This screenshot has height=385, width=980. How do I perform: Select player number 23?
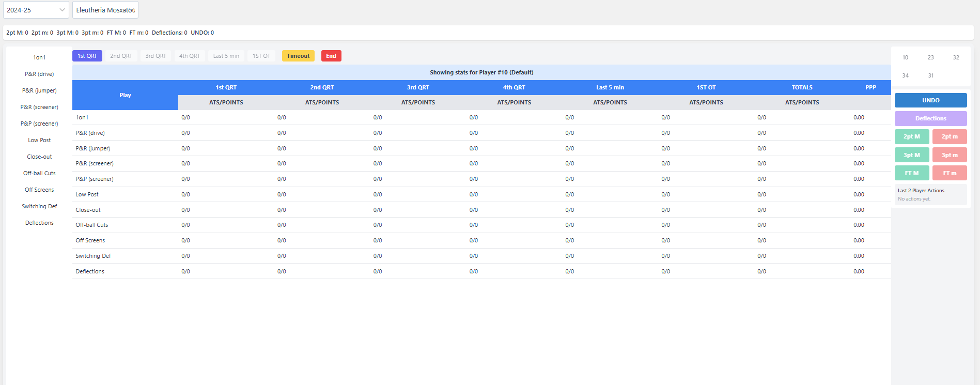click(x=930, y=57)
